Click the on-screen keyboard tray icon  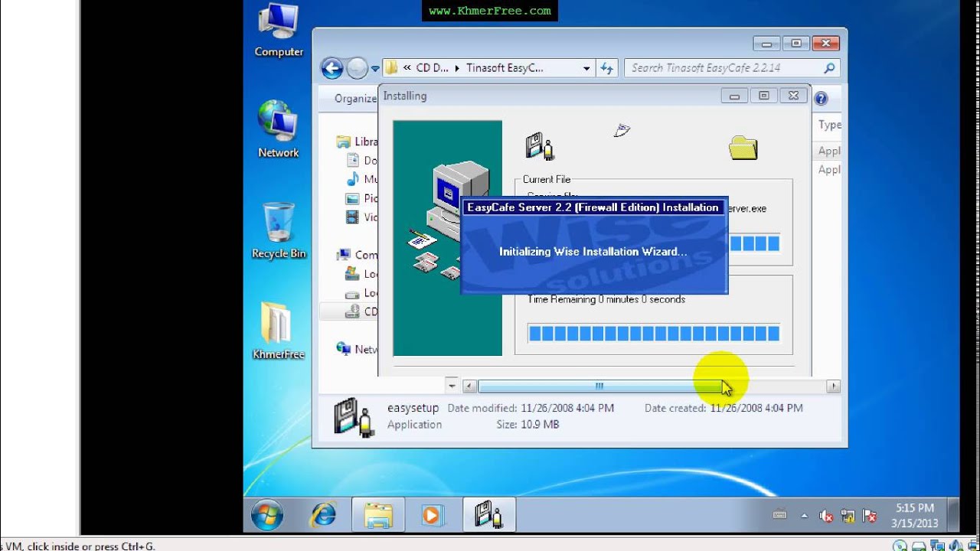(x=779, y=514)
